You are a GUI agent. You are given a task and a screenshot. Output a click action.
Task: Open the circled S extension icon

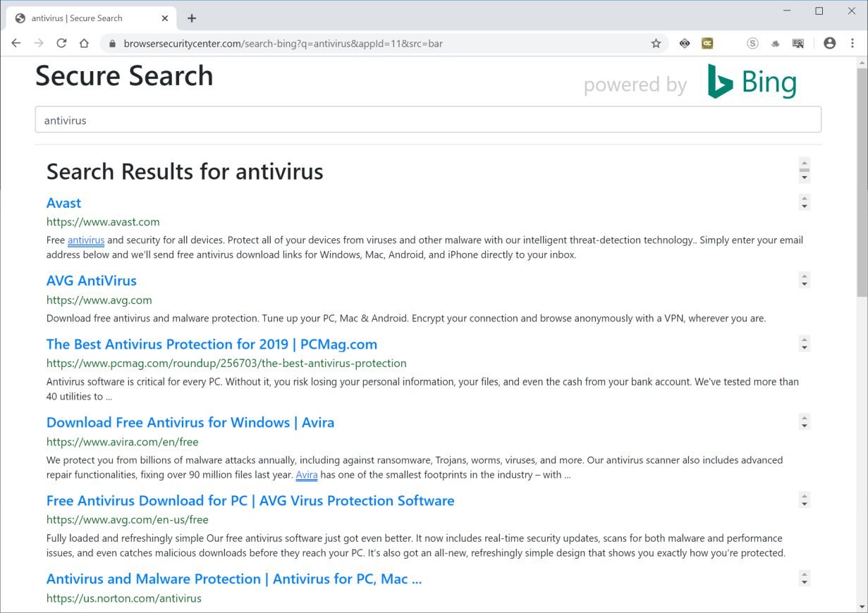[x=752, y=44]
